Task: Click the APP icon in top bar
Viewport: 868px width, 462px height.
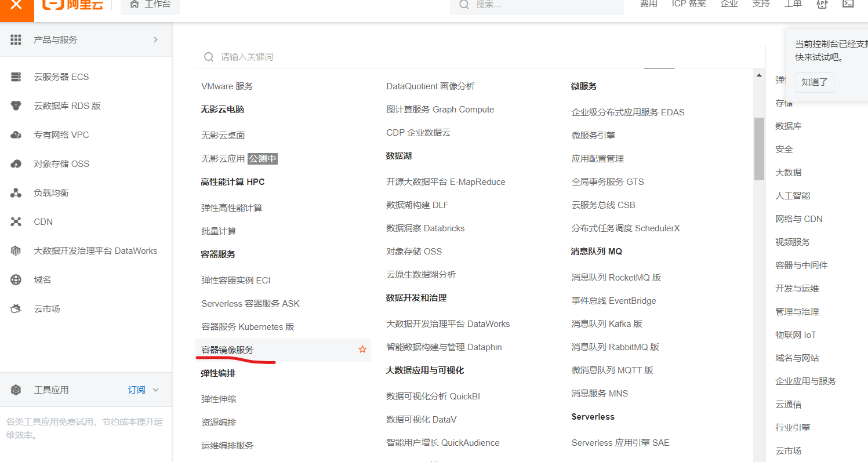Action: pyautogui.click(x=822, y=3)
